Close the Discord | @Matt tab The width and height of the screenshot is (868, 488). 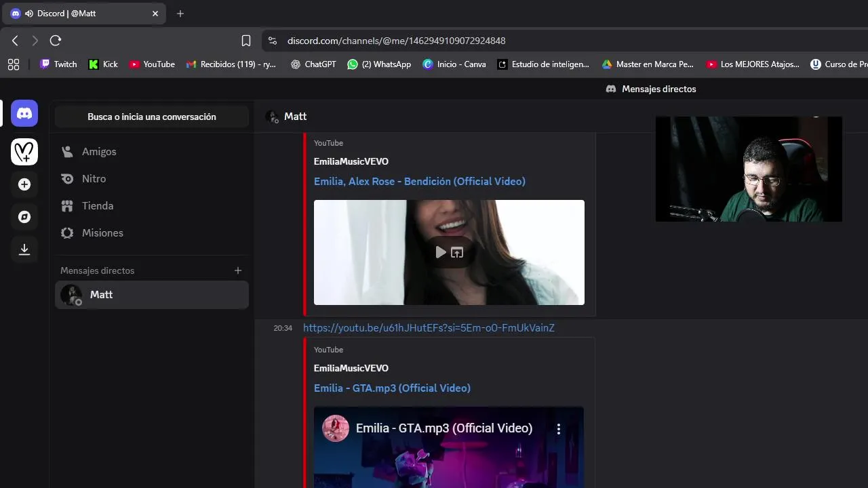155,14
